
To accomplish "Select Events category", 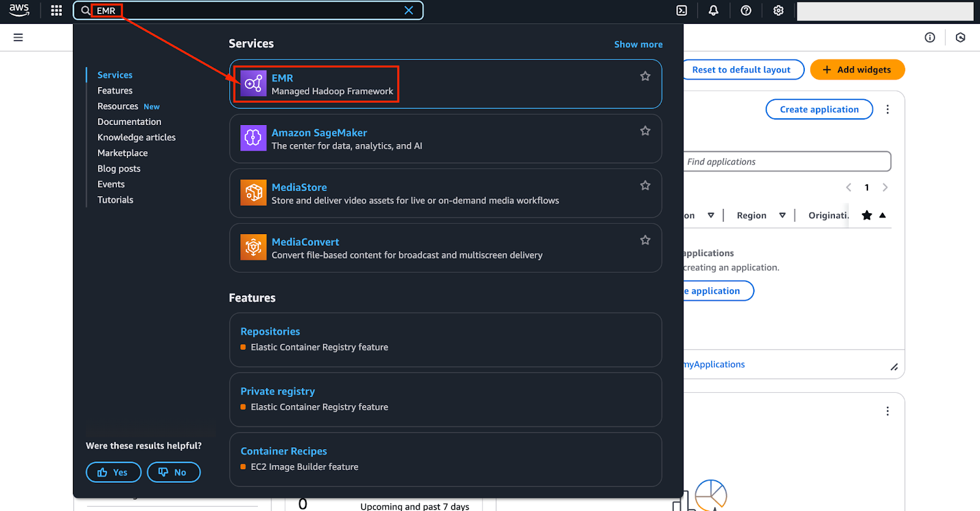I will click(x=111, y=184).
